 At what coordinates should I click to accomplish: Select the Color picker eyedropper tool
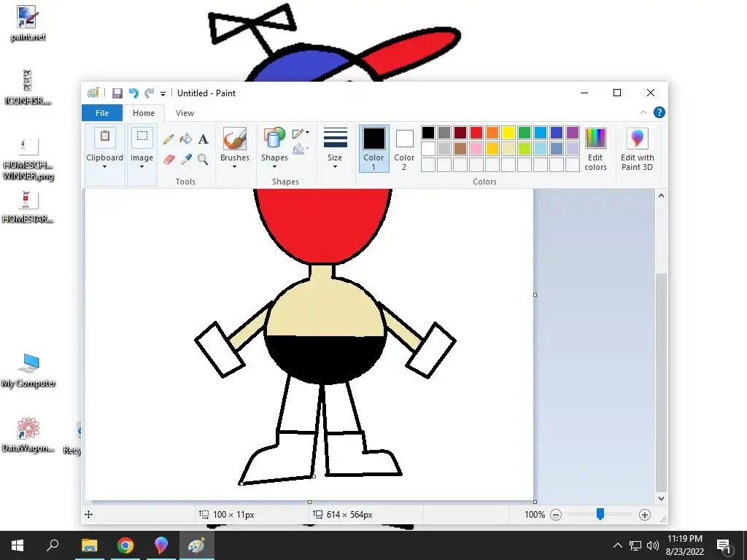pyautogui.click(x=186, y=159)
